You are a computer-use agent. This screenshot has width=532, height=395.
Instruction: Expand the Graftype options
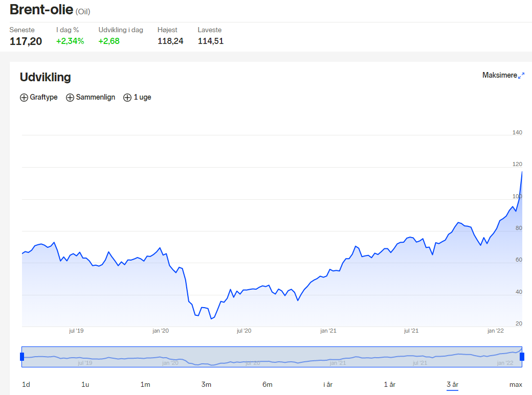[x=39, y=97]
